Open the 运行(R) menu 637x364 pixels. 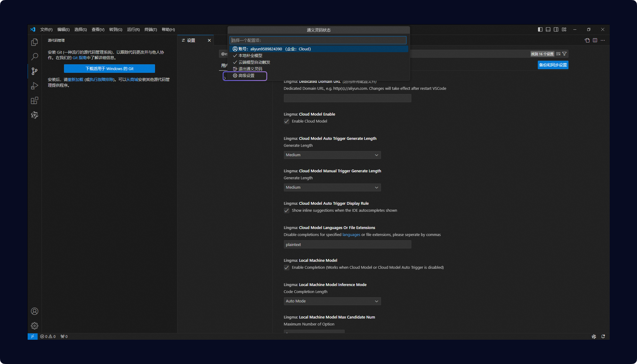[133, 29]
